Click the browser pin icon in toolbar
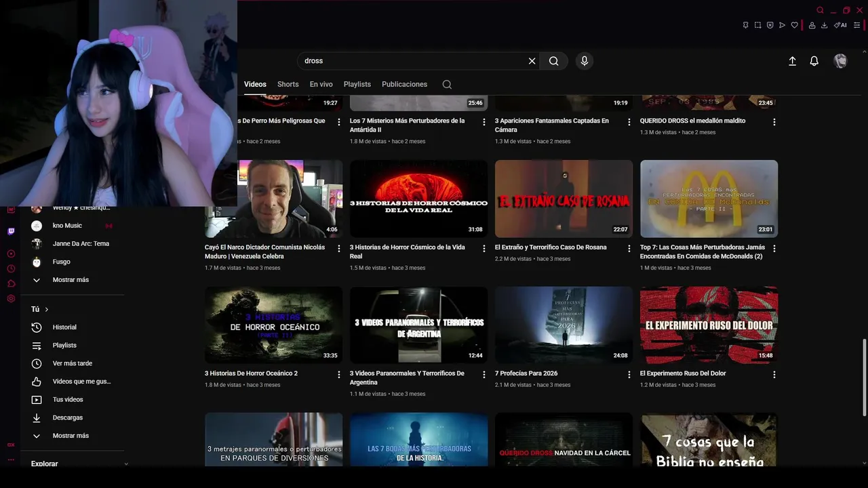 pyautogui.click(x=745, y=25)
